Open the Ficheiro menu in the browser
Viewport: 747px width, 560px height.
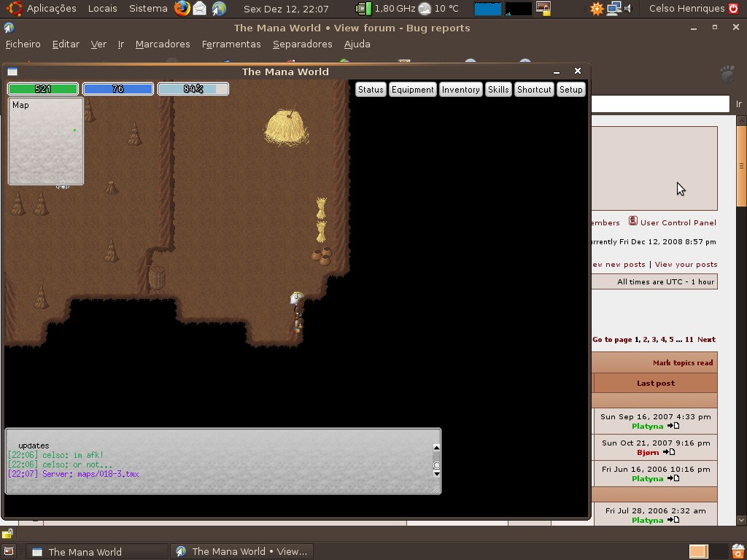(x=23, y=44)
